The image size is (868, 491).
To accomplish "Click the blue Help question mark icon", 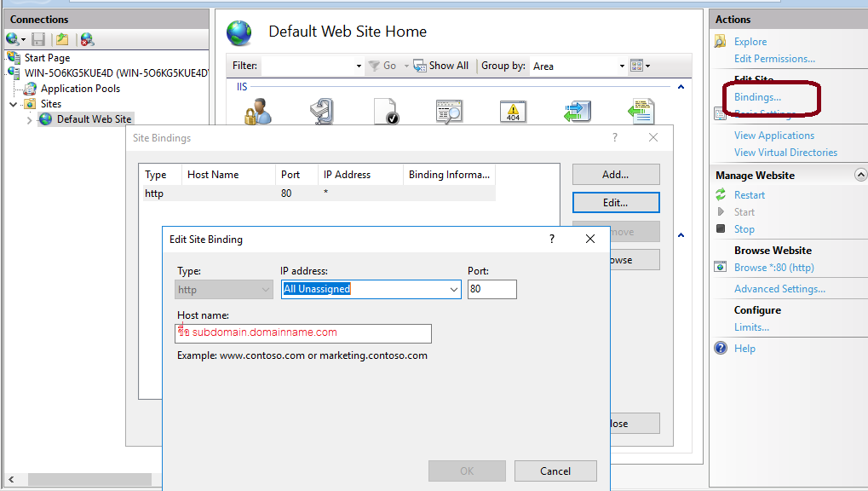I will coord(720,348).
